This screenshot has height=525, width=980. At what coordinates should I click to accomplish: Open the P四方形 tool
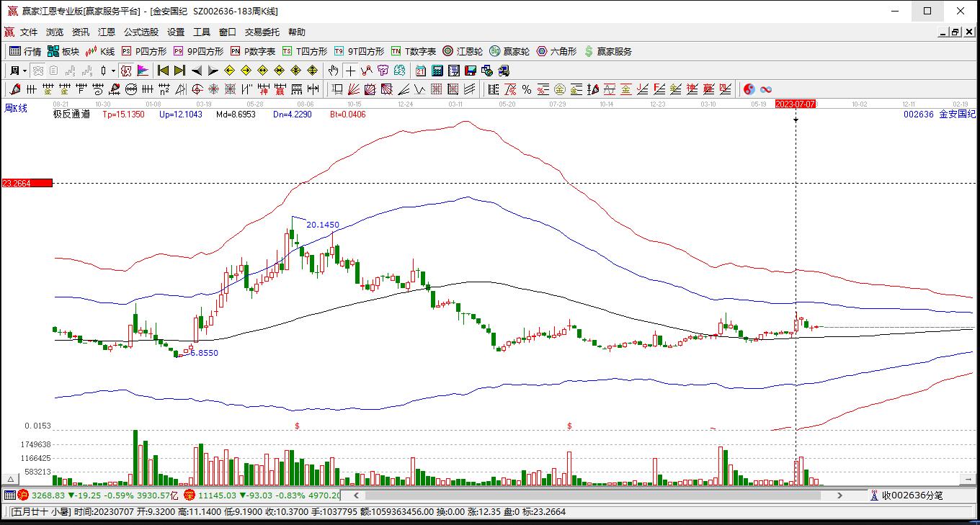point(144,51)
